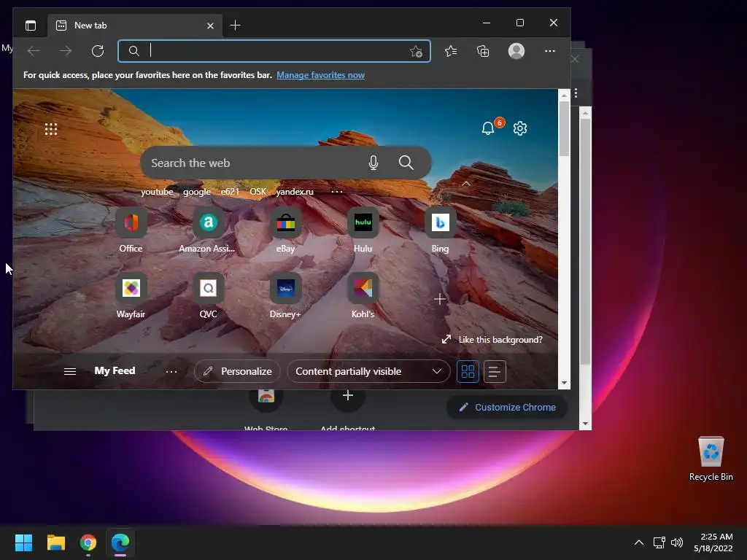Open the notifications bell with badge 6
The image size is (747, 560).
pyautogui.click(x=488, y=128)
